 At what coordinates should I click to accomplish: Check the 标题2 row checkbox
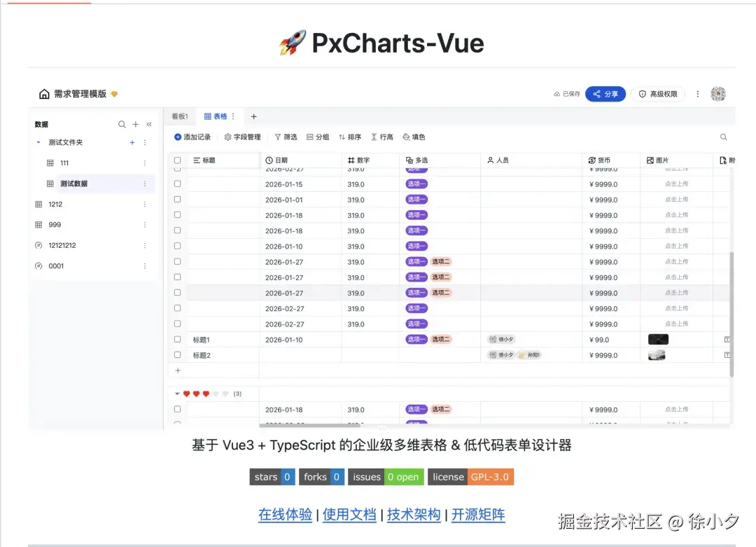click(177, 354)
